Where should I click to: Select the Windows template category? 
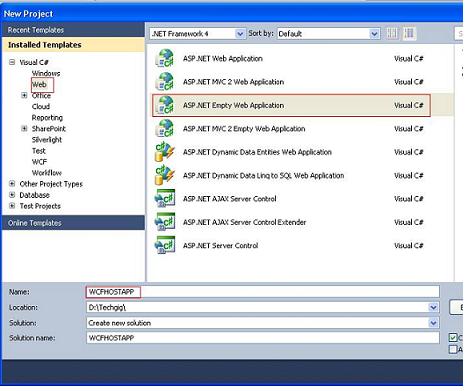coord(46,73)
